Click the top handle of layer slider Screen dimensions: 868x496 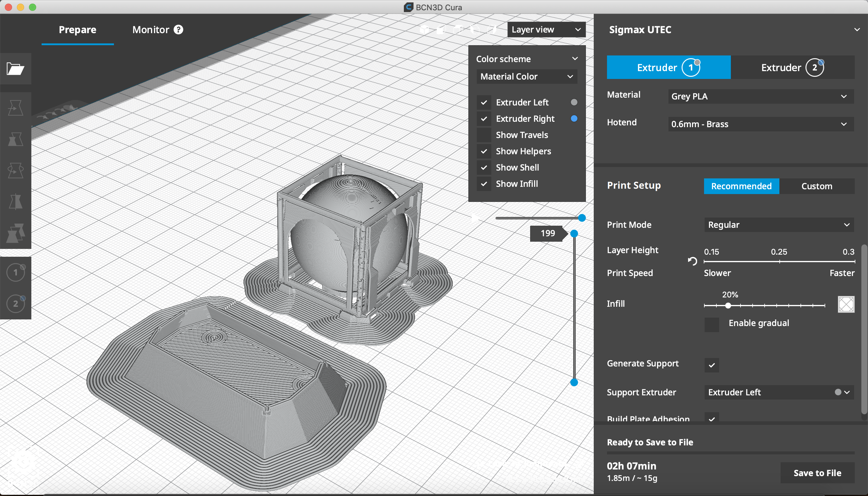(x=574, y=233)
